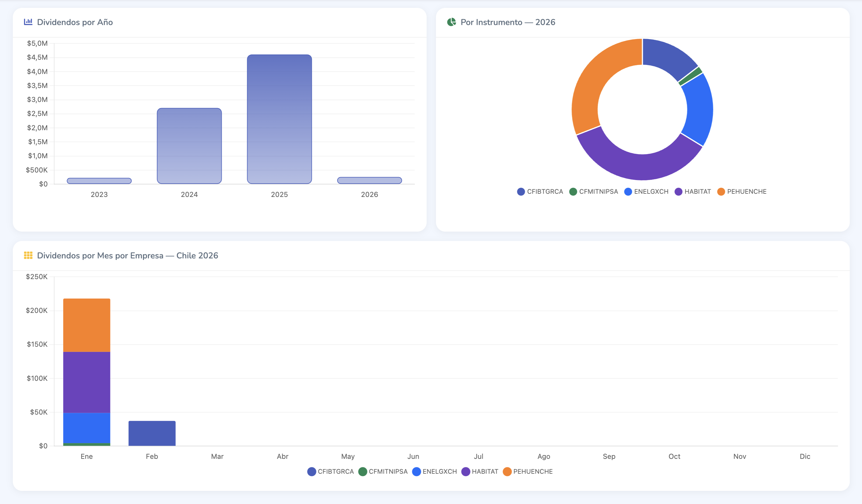Click the 2024 bar in the yearly chart

189,146
